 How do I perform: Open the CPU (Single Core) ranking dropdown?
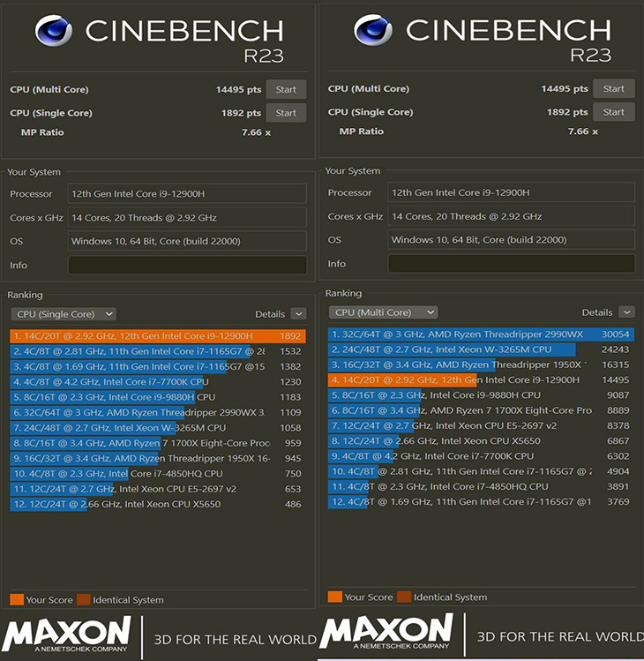point(64,314)
